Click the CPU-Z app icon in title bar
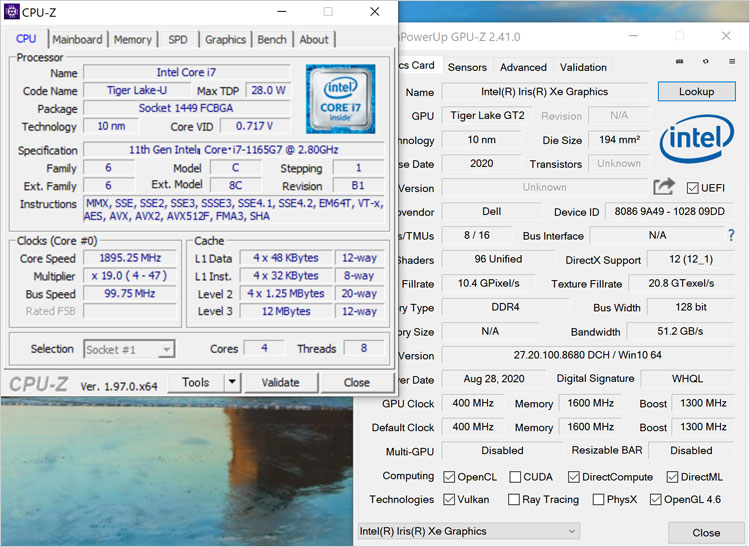Viewport: 750px width, 547px height. click(11, 11)
